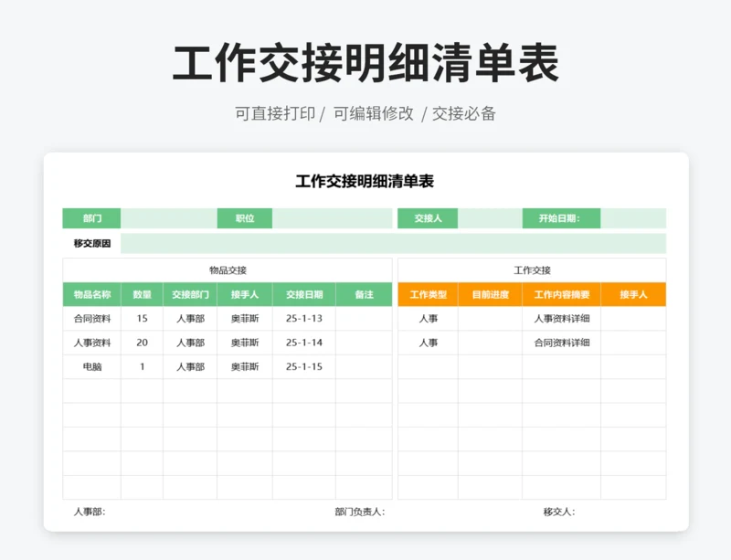Click the date cell 25-1-14
Image resolution: width=731 pixels, height=560 pixels.
tap(303, 343)
